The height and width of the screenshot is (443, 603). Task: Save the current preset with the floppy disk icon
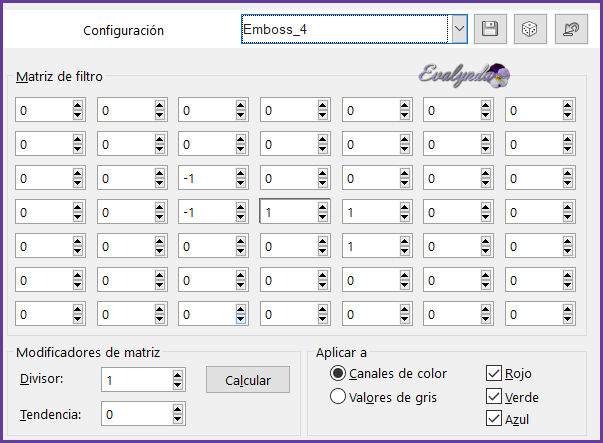click(x=490, y=29)
